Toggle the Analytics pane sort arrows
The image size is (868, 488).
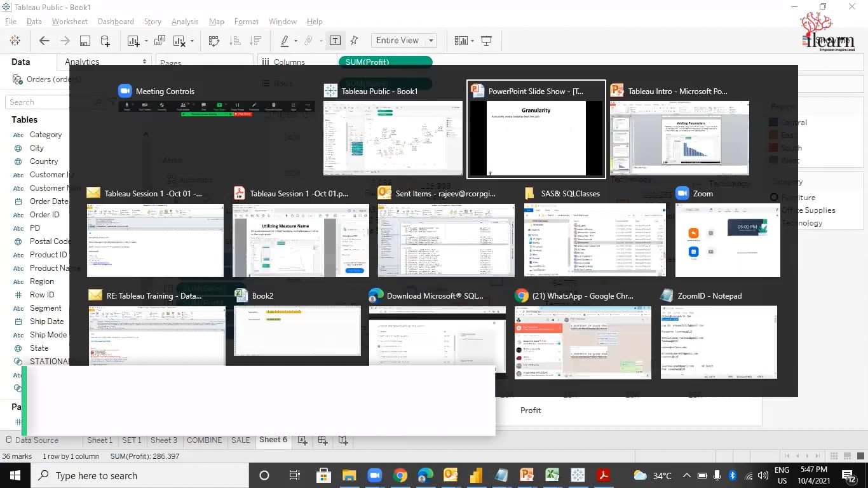coord(145,62)
